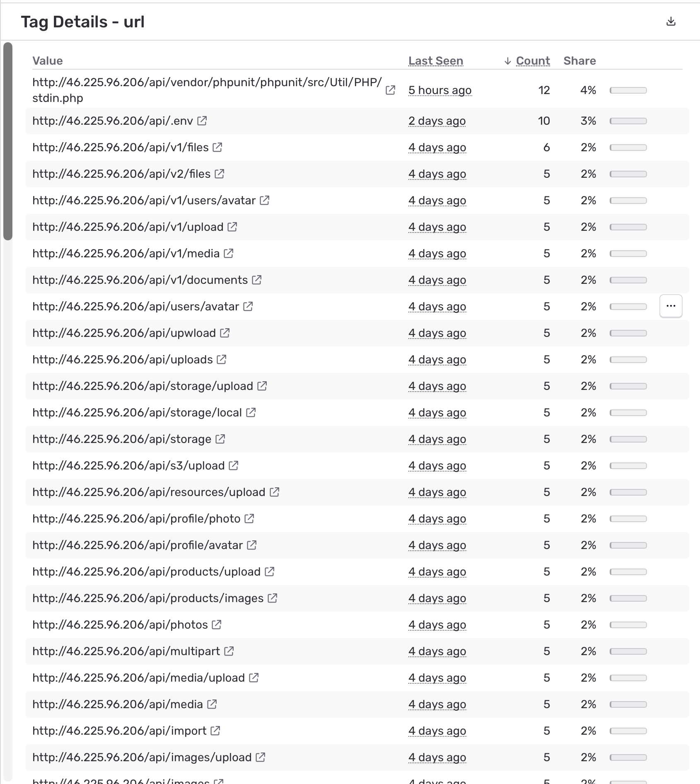Click the vertical scrollbar thumb
The width and height of the screenshot is (700, 784).
coord(8,141)
